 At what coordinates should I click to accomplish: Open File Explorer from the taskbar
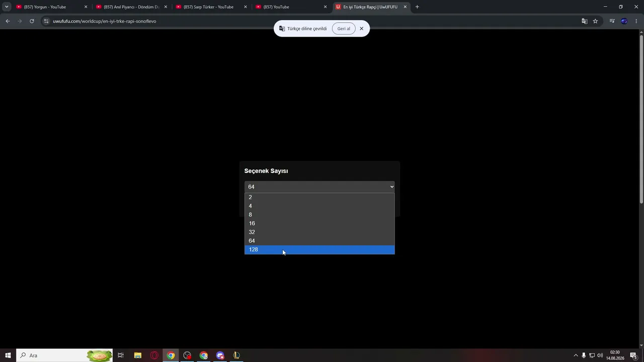coord(137,355)
